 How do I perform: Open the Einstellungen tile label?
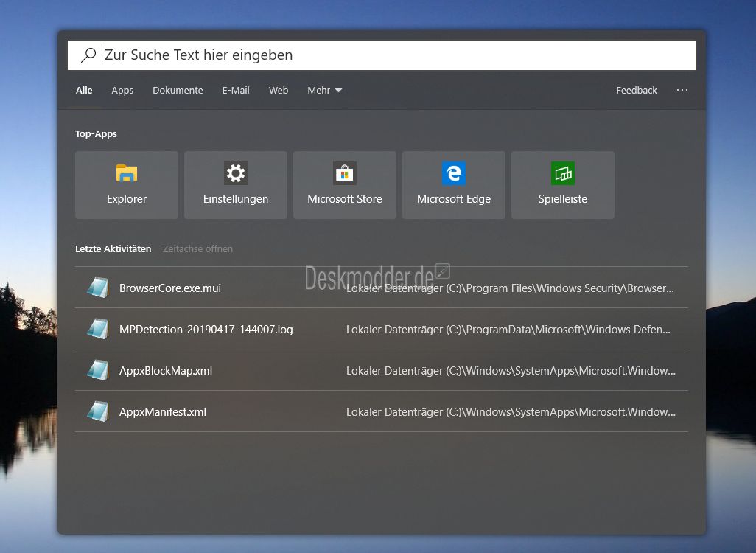tap(236, 199)
